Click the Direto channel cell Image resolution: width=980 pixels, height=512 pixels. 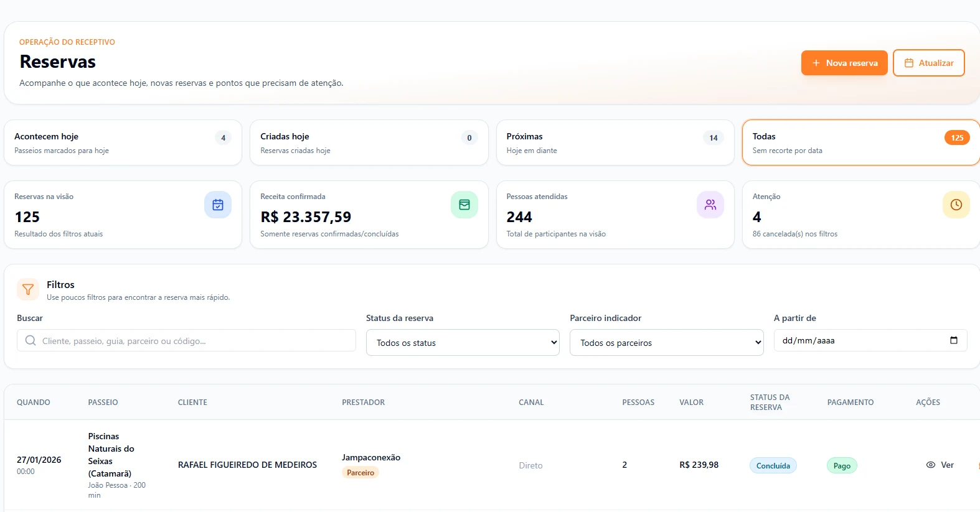tap(530, 465)
